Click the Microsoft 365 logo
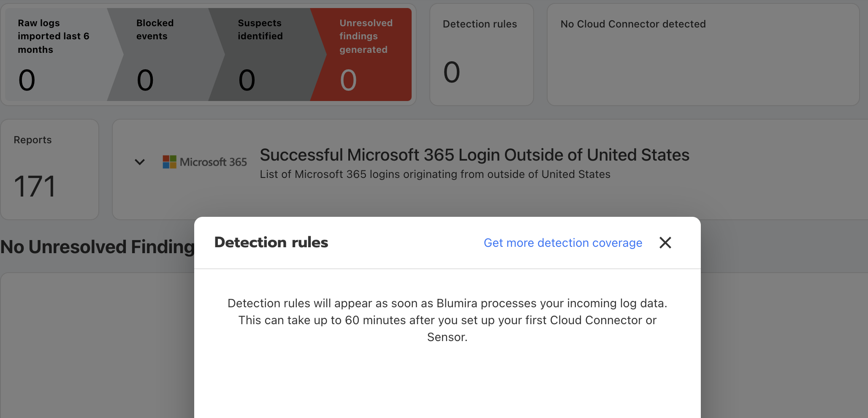This screenshot has width=868, height=418. click(x=205, y=162)
